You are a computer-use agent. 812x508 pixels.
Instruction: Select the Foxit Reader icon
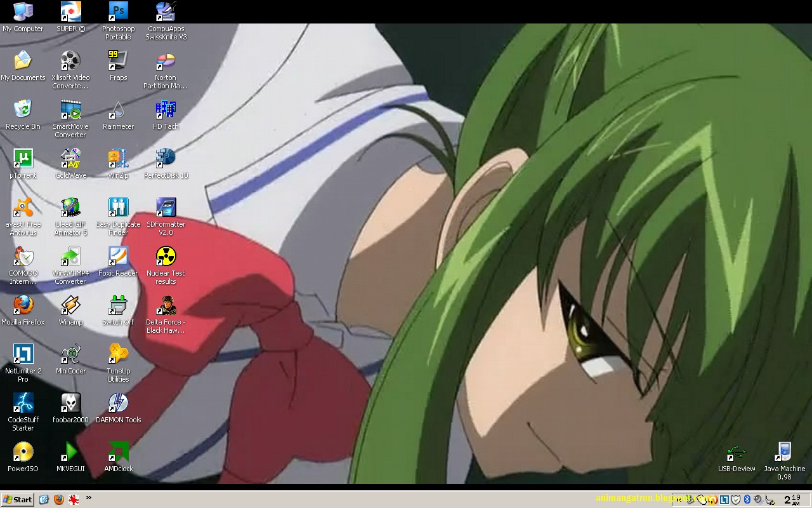(118, 262)
